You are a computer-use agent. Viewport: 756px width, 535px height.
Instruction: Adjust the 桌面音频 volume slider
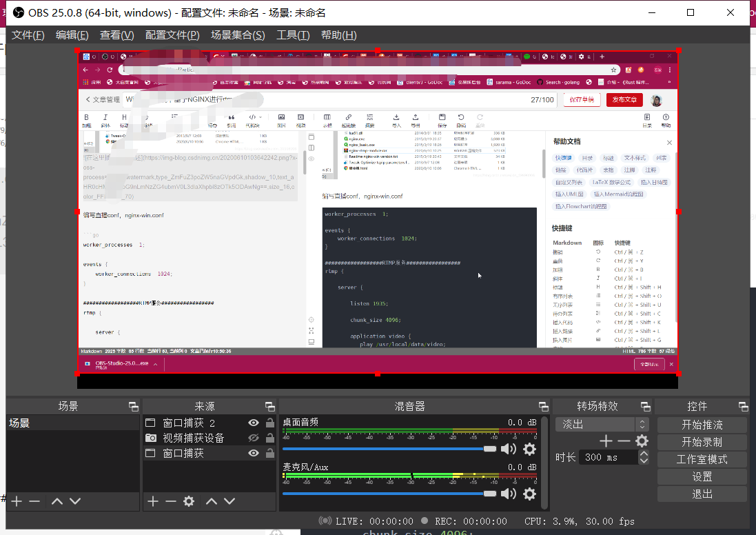[x=389, y=449]
